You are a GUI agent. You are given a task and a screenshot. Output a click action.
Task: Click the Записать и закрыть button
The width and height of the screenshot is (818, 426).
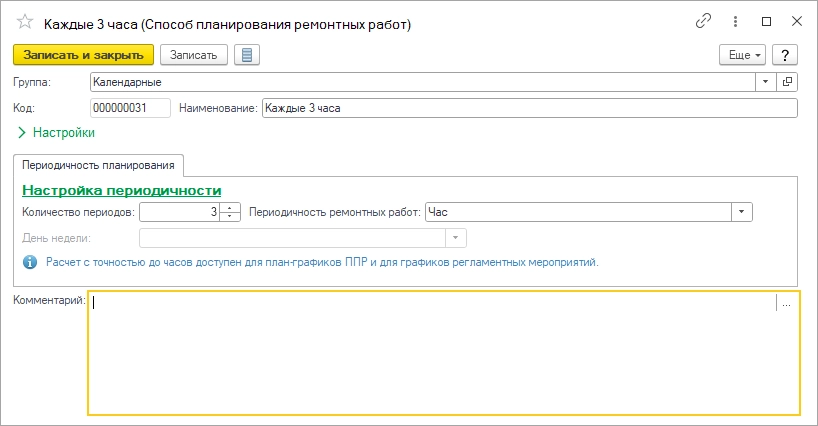[x=83, y=55]
